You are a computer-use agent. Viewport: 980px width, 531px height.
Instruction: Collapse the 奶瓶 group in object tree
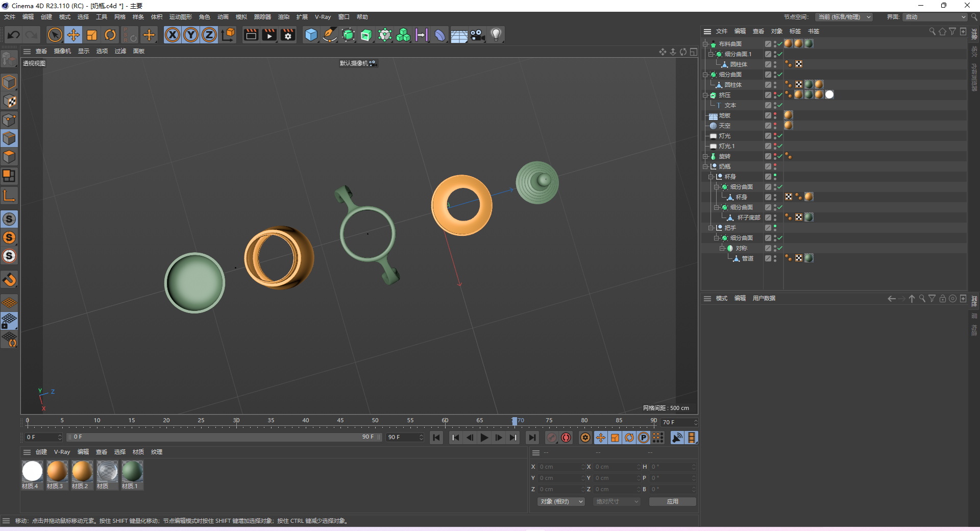coord(705,166)
